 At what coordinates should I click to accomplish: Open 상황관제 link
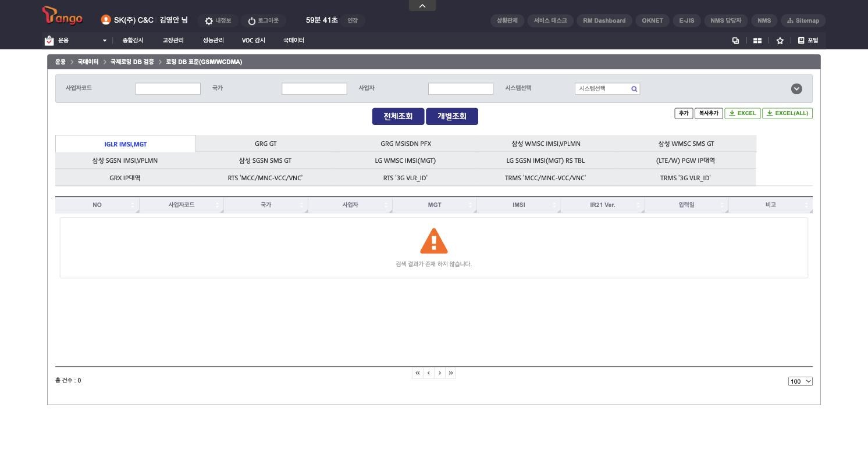pyautogui.click(x=507, y=20)
